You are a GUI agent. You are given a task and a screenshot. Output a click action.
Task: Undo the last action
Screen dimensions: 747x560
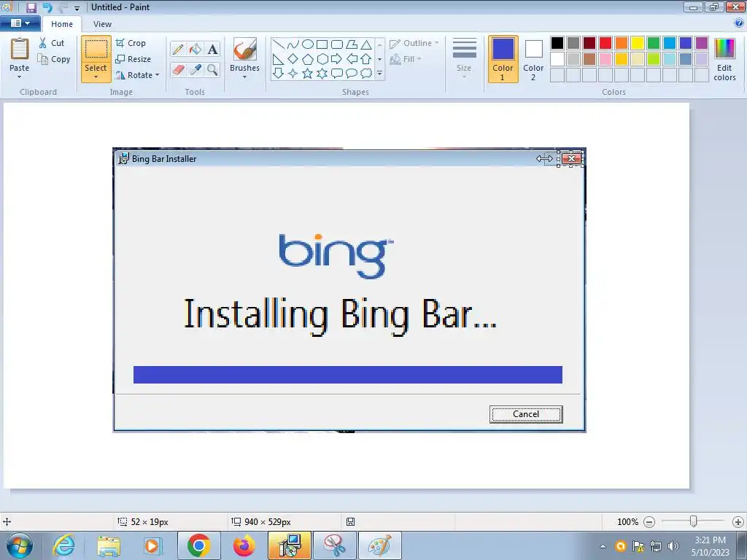click(47, 7)
